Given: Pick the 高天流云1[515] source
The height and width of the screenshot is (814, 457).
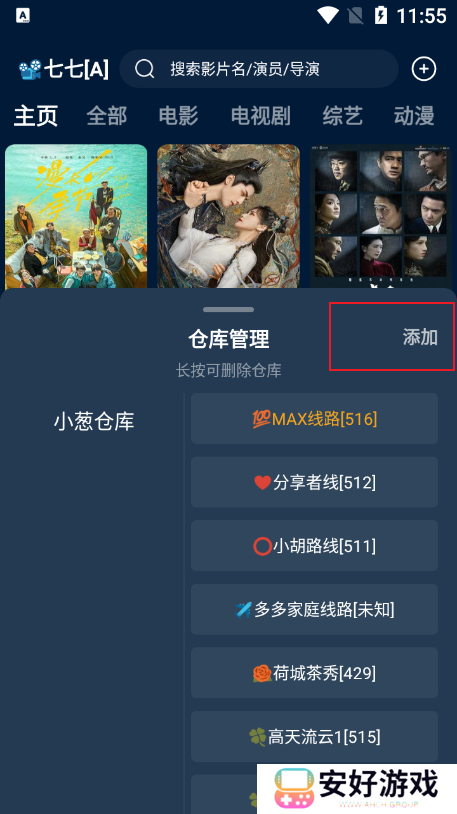Looking at the screenshot, I should point(314,737).
